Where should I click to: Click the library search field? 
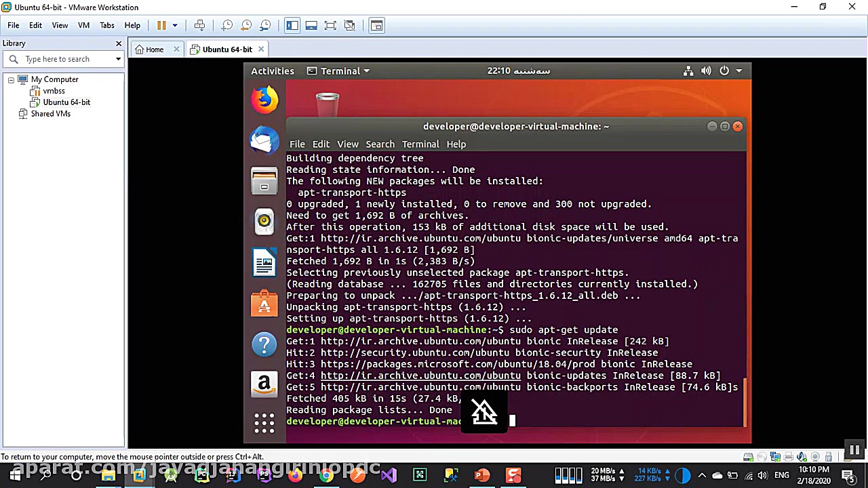point(61,59)
